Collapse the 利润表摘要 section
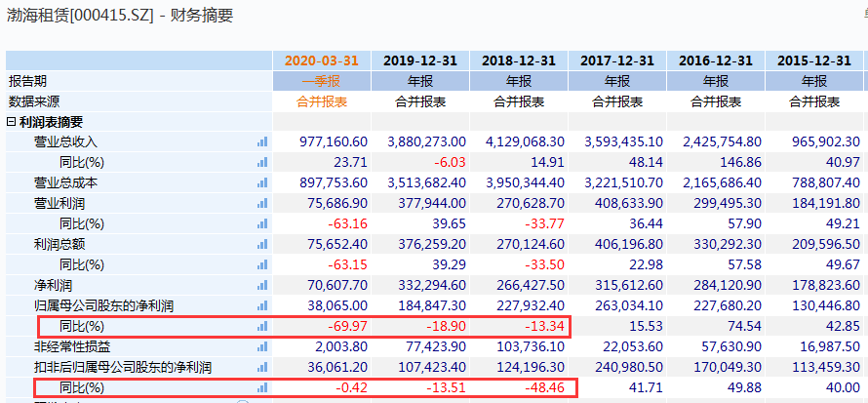This screenshot has height=403, width=868. [11, 122]
